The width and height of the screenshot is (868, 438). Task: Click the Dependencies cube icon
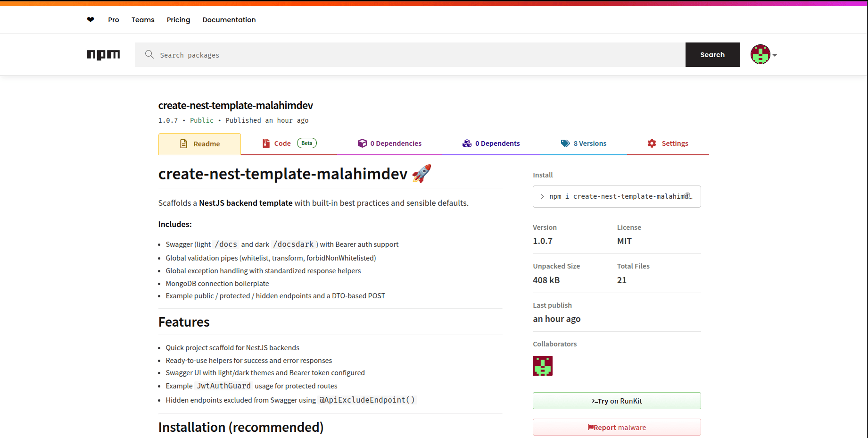click(362, 143)
